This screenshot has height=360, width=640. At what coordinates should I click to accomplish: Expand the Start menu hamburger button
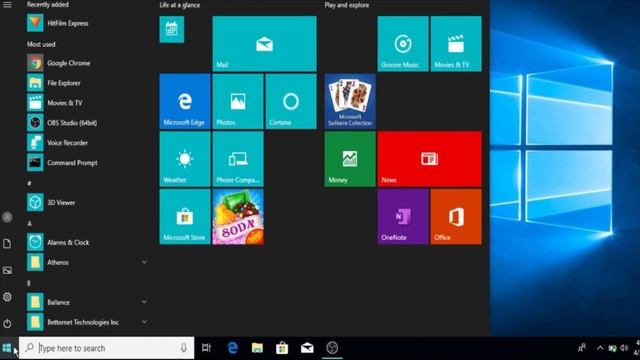(7, 5)
